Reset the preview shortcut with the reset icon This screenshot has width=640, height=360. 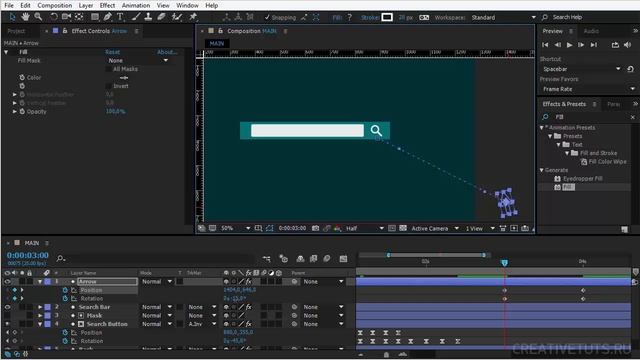tap(631, 69)
